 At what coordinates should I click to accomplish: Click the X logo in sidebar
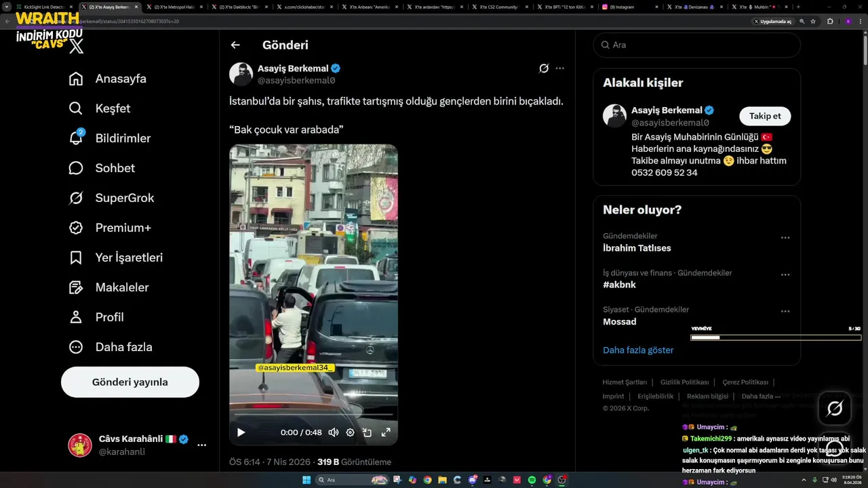point(77,45)
